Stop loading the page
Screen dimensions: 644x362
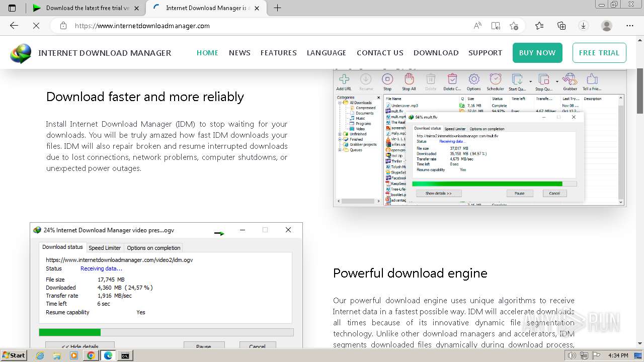point(36,26)
